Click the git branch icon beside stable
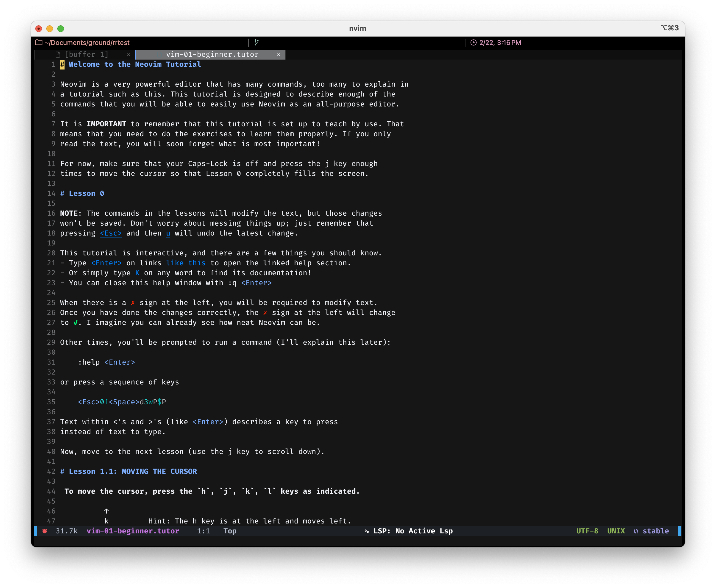 tap(636, 531)
